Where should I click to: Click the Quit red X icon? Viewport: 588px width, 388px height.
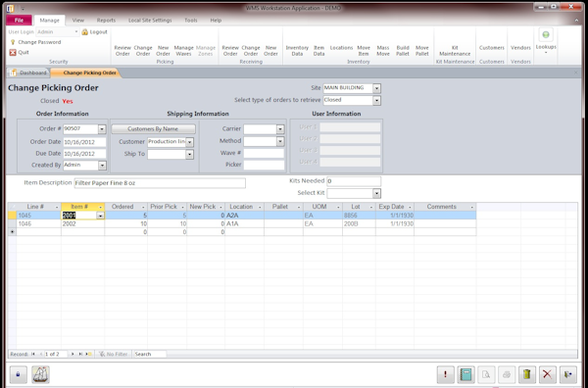(13, 53)
